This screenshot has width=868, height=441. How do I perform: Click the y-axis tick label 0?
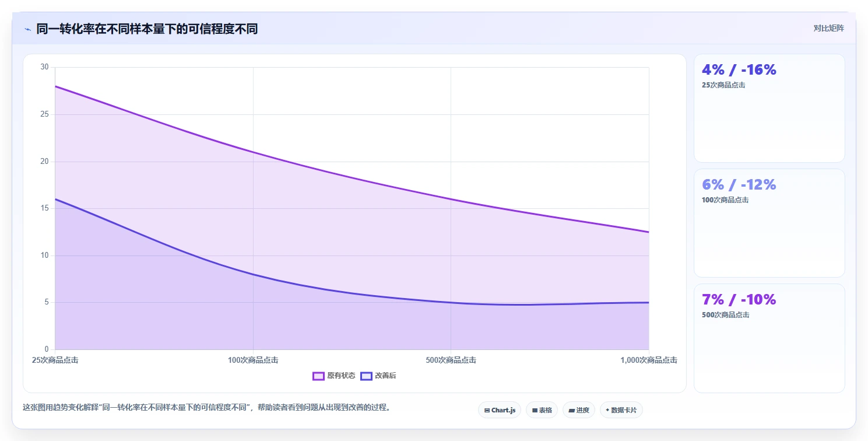[47, 349]
